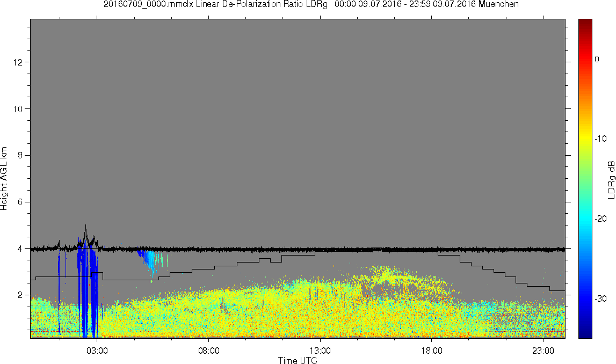
Task: Click the 'Time UTC' x-axis label
Action: pyautogui.click(x=298, y=360)
